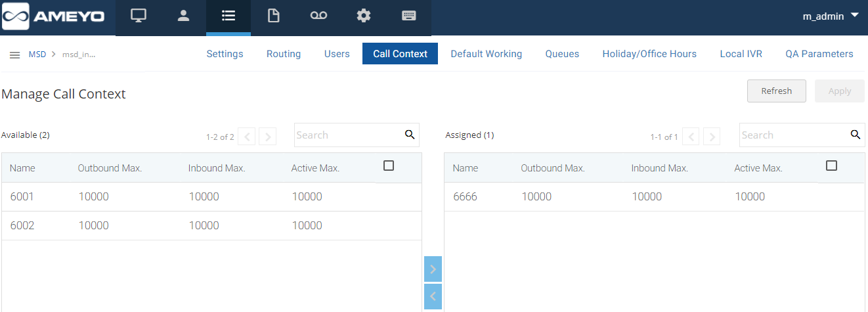Screen dimensions: 868x312
Task: Click search magnifier in Assigned panel
Action: (x=855, y=135)
